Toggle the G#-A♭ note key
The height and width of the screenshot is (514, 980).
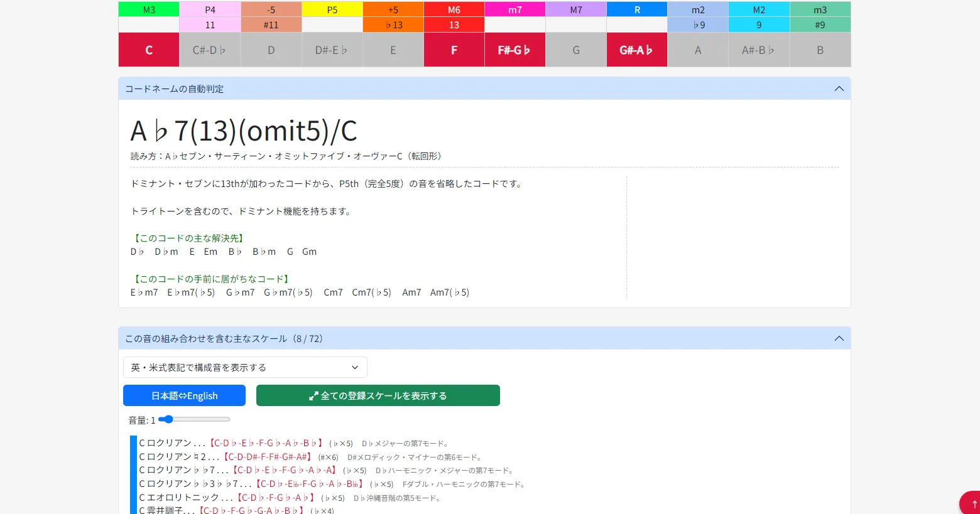pos(637,50)
